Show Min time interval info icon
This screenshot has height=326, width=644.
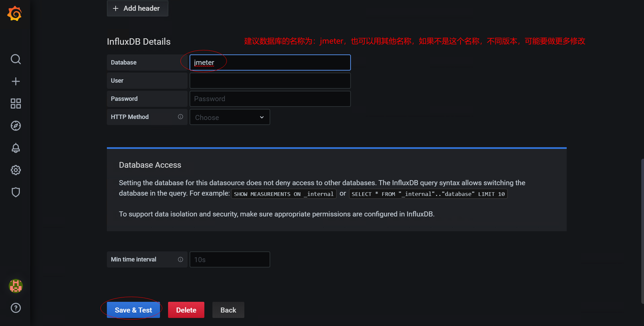coord(180,259)
